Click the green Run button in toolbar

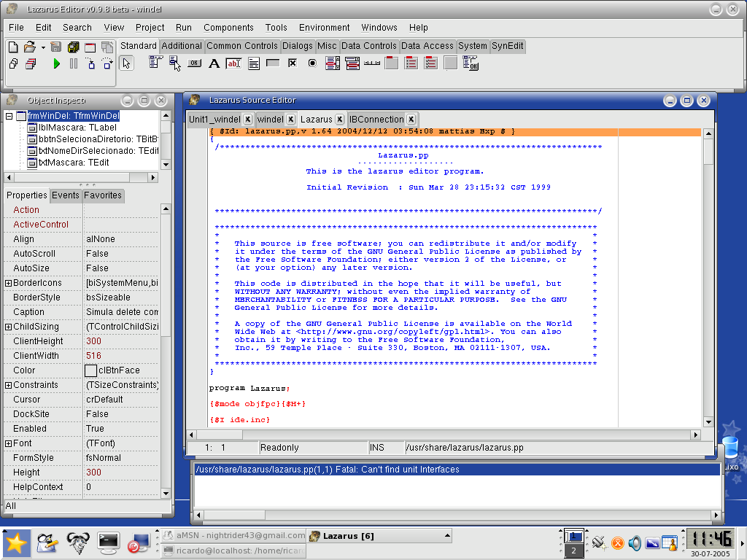pos(57,64)
